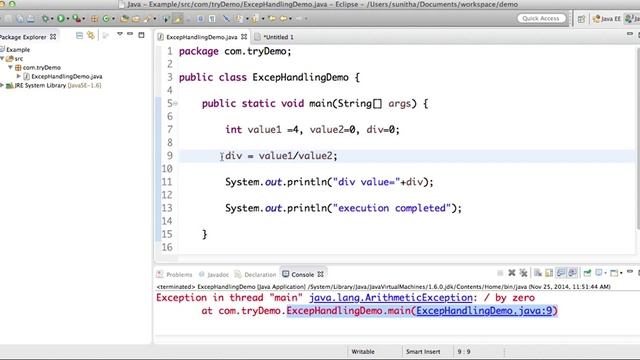Click the ExcepHandlingDemo.java:9 stack trace link
The height and width of the screenshot is (360, 640).
click(x=484, y=311)
